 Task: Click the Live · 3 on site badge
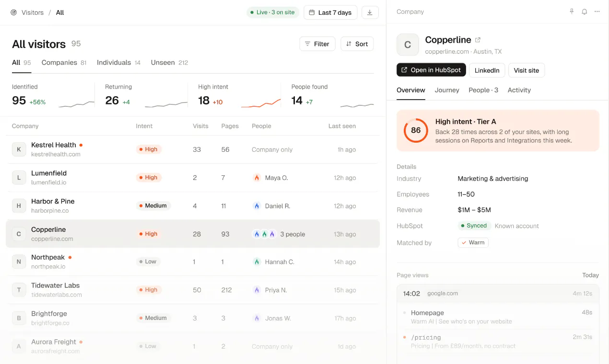coord(272,12)
